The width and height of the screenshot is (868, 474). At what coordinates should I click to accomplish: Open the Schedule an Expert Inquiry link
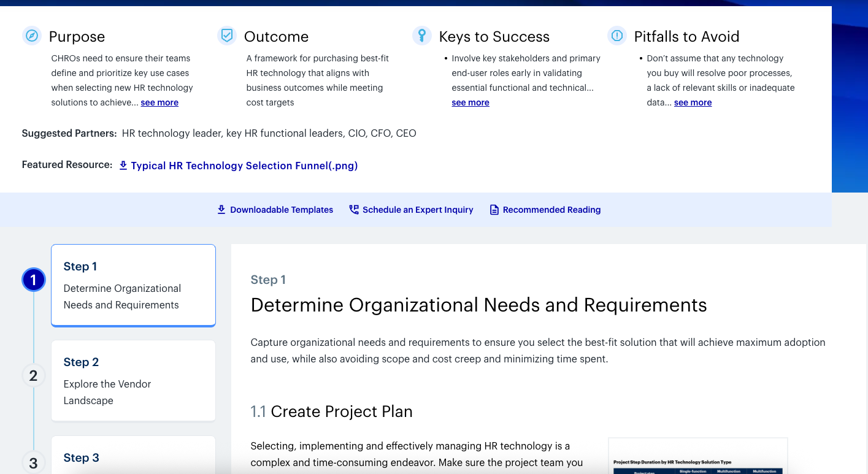pos(418,210)
